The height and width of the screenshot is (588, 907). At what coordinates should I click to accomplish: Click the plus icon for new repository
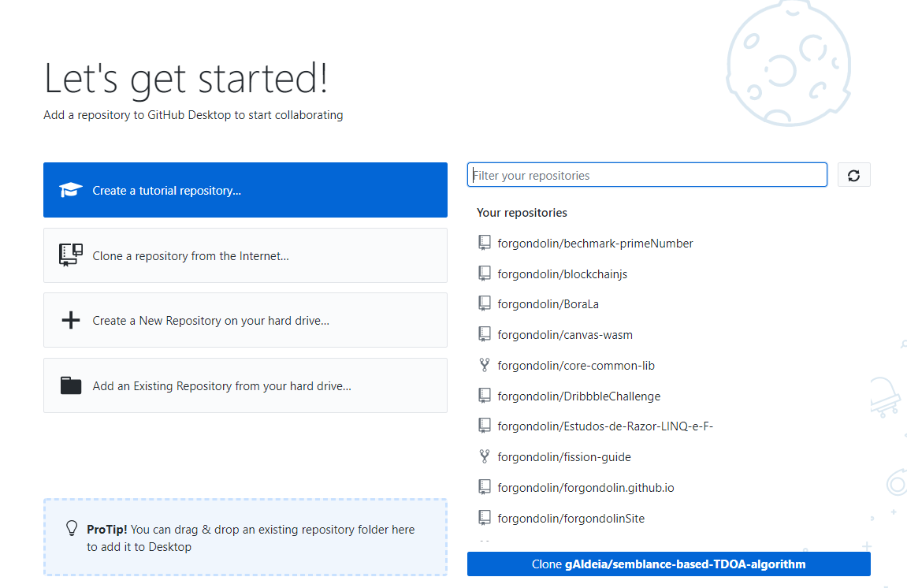pos(71,320)
